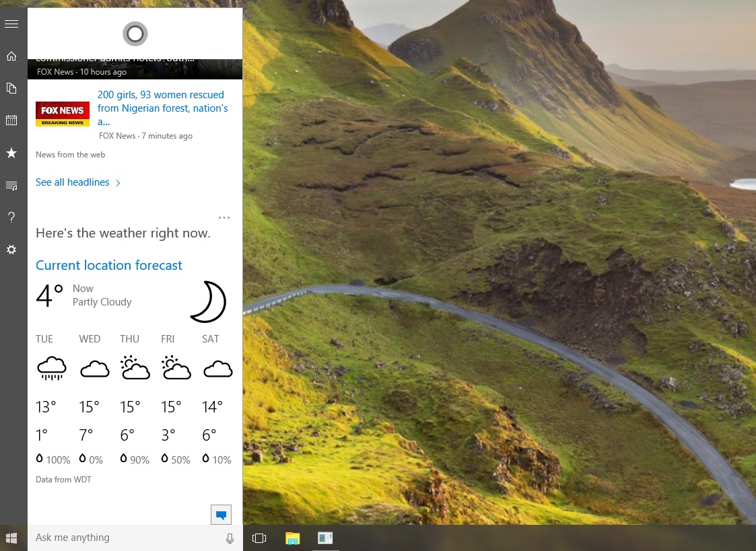Expand the Cortana hamburger menu
Viewport: 756px width, 551px height.
tap(11, 24)
